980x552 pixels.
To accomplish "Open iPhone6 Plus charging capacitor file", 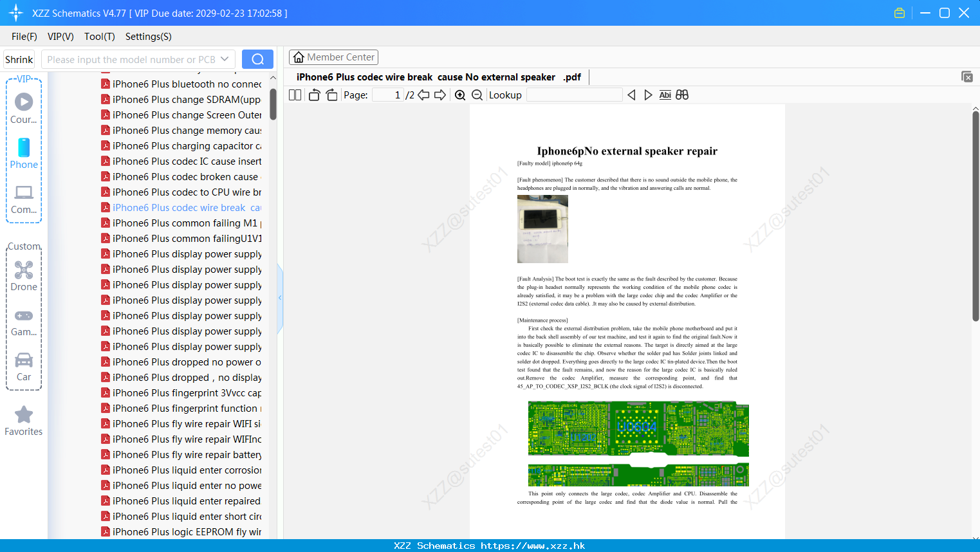I will tap(181, 146).
